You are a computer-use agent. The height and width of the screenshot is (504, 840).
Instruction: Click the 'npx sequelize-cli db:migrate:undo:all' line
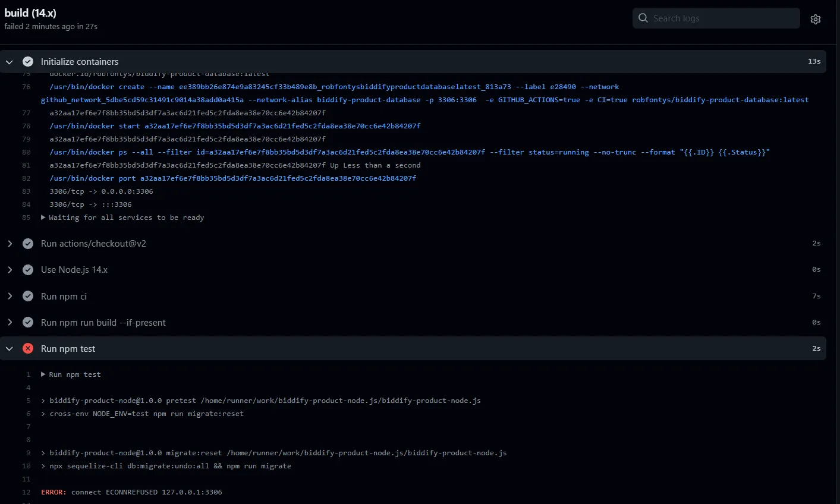pos(166,466)
